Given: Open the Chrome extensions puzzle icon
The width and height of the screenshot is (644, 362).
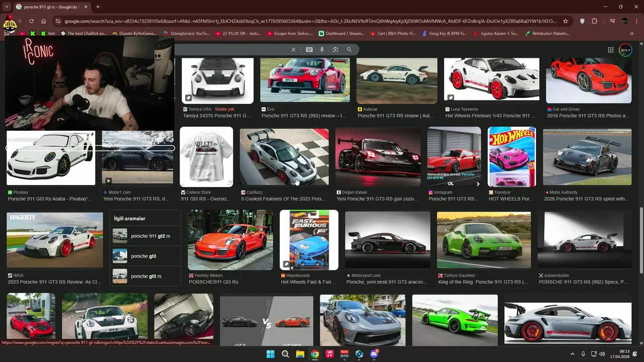Looking at the screenshot, I should [595, 21].
